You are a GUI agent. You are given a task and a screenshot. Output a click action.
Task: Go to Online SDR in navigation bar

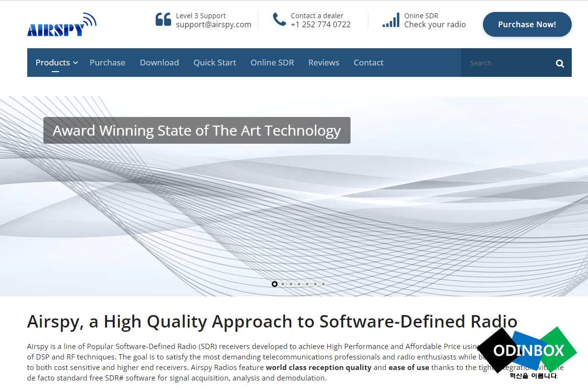click(x=272, y=63)
